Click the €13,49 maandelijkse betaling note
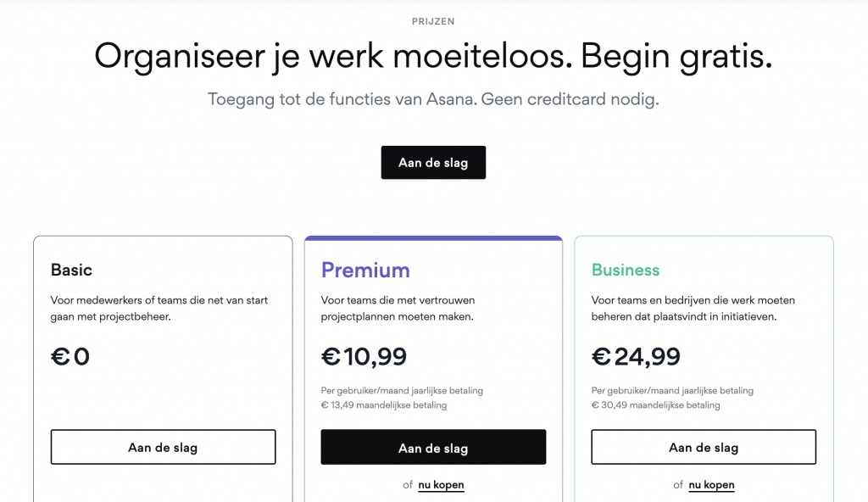Viewport: 868px width, 502px height. [384, 405]
